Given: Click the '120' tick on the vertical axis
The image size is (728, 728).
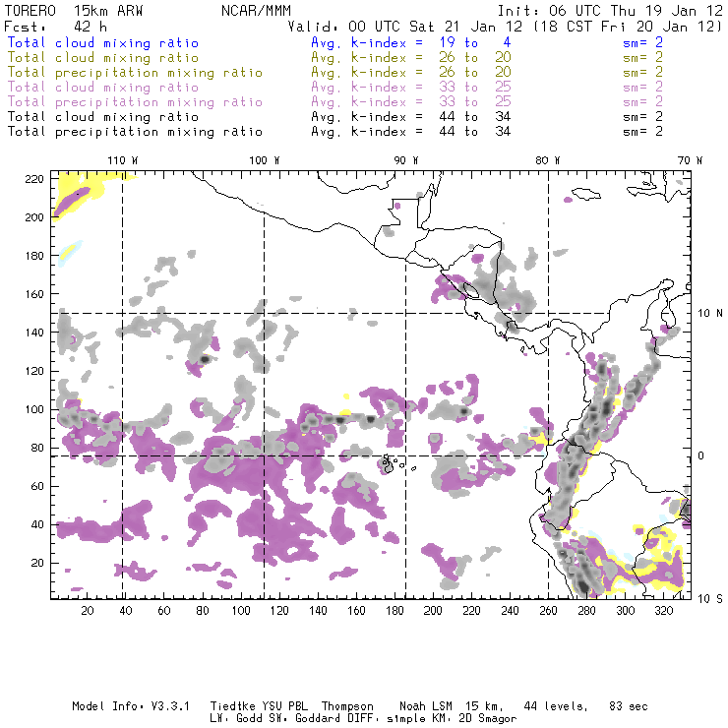Looking at the screenshot, I should 34,371.
